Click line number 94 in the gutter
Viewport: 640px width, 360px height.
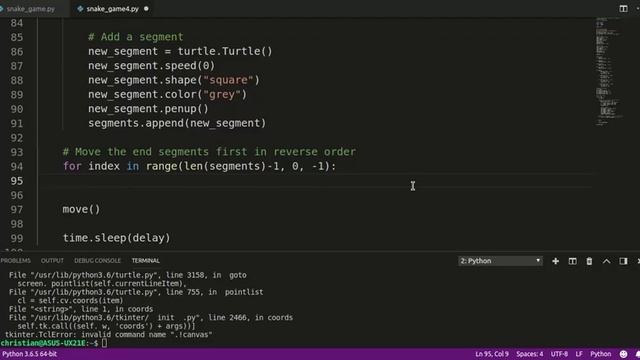[17, 167]
